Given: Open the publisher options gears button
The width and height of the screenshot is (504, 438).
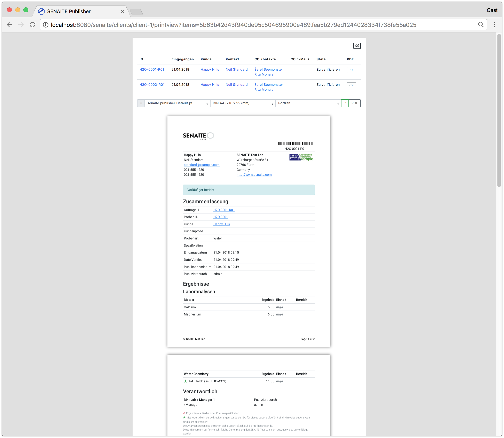Looking at the screenshot, I should pyautogui.click(x=357, y=46).
